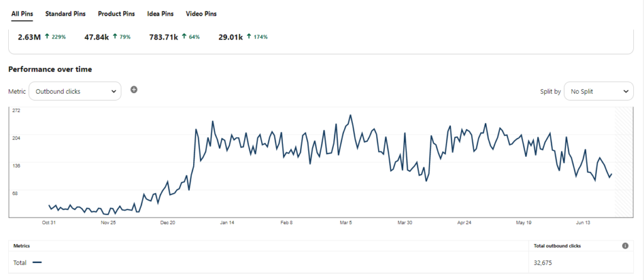The height and width of the screenshot is (280, 644).
Task: Click the green up arrow beside 229%
Action: 47,37
